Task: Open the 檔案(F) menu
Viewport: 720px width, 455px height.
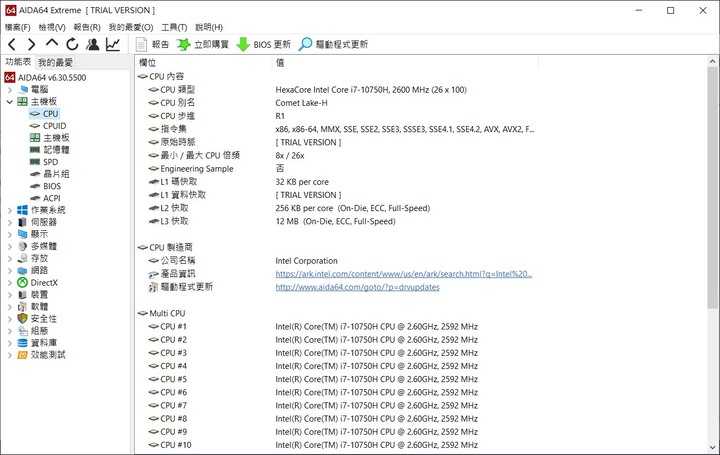Action: (18, 27)
